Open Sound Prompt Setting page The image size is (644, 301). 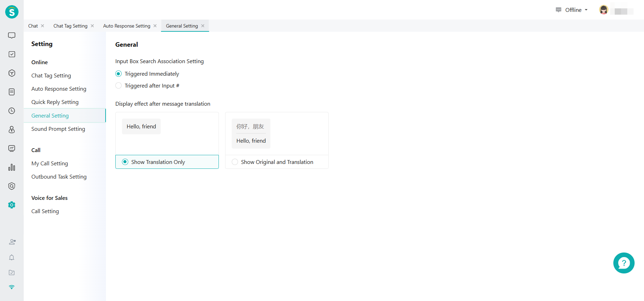58,129
